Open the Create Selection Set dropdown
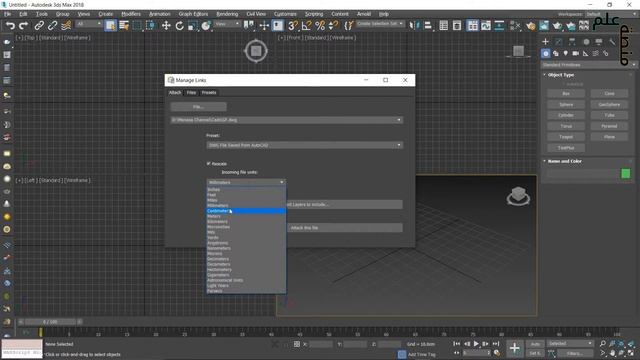640x360 pixels. [x=380, y=24]
